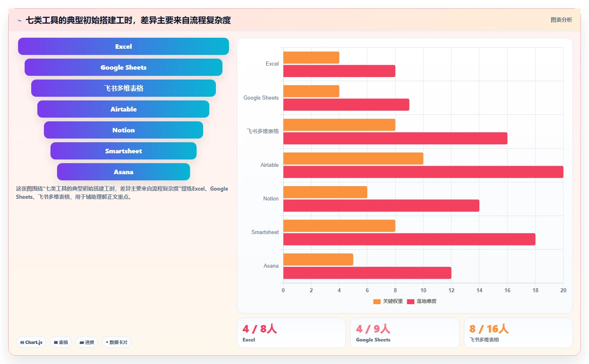The image size is (589, 364).
Task: Click the Excel orange 关键权重 bar
Action: (311, 57)
